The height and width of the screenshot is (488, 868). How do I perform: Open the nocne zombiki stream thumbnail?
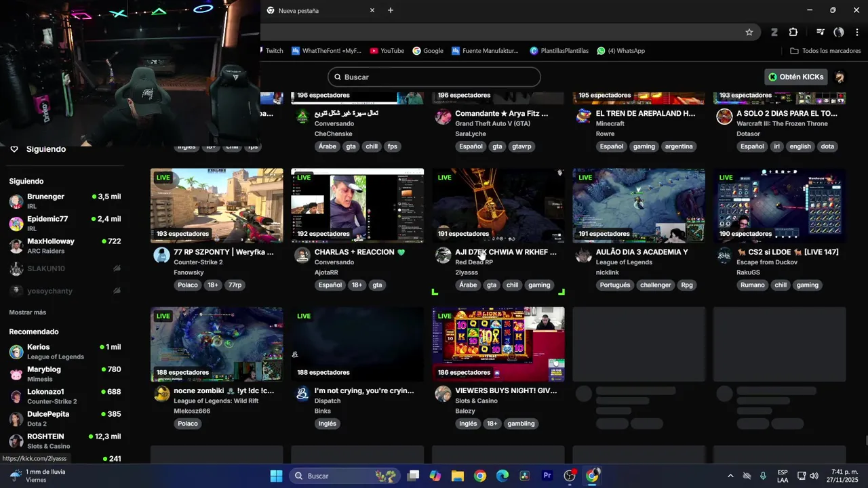tap(217, 344)
